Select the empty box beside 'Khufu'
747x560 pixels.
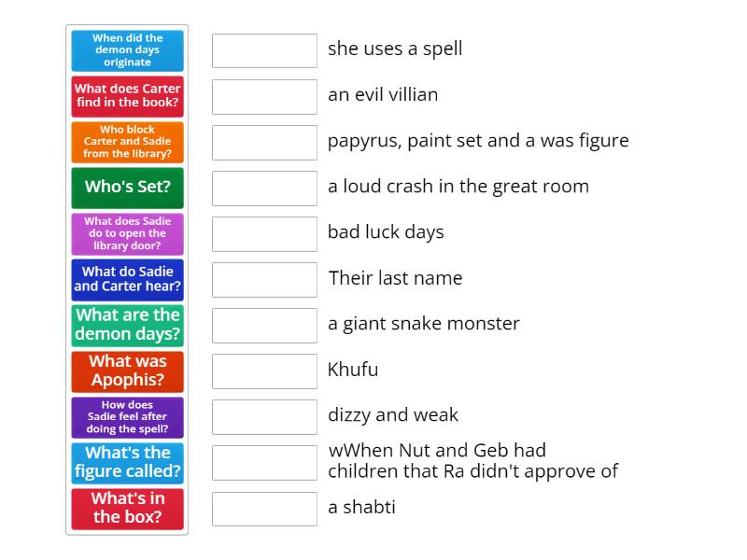coord(264,371)
